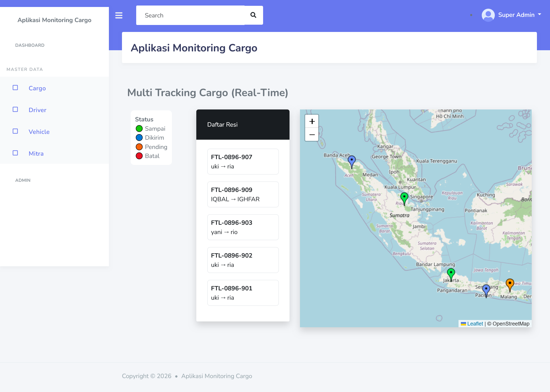
Task: Select resi FTL-0896-909 IQBAL to IGHFAR
Action: tap(243, 194)
